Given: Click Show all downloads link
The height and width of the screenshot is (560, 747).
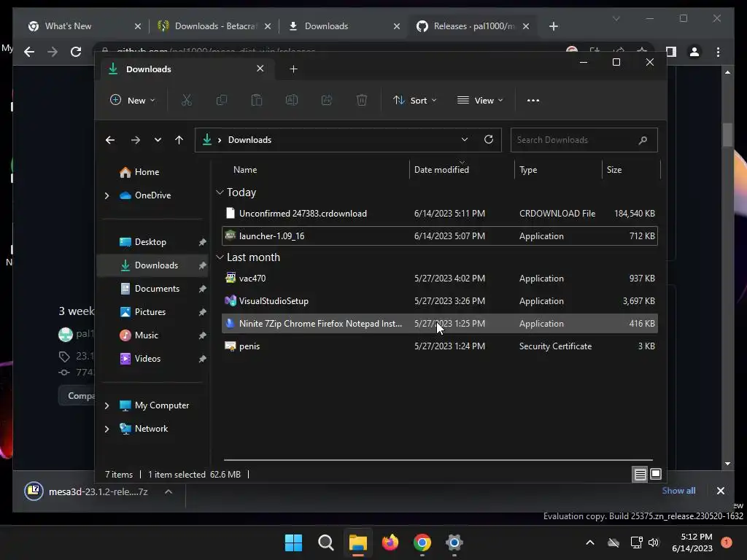Looking at the screenshot, I should 678,491.
